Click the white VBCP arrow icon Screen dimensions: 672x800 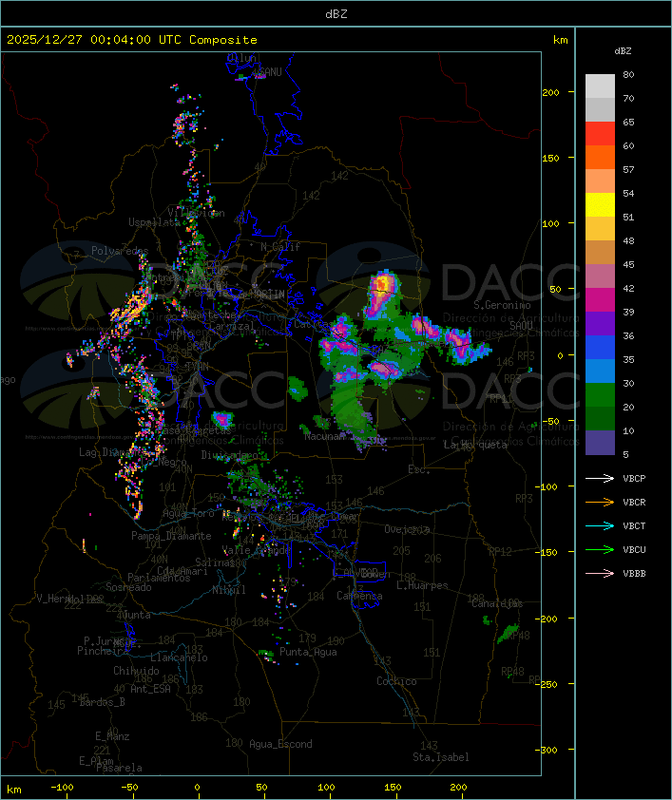point(600,478)
